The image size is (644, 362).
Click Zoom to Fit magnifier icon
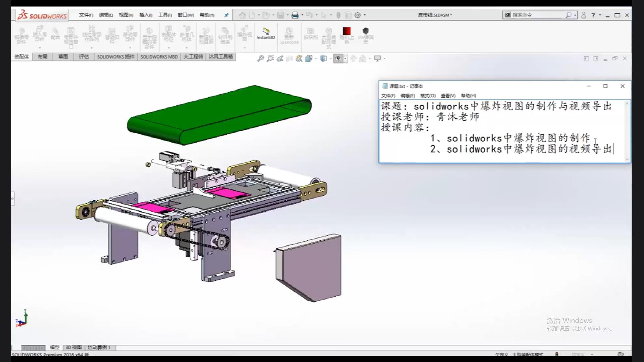click(x=261, y=59)
